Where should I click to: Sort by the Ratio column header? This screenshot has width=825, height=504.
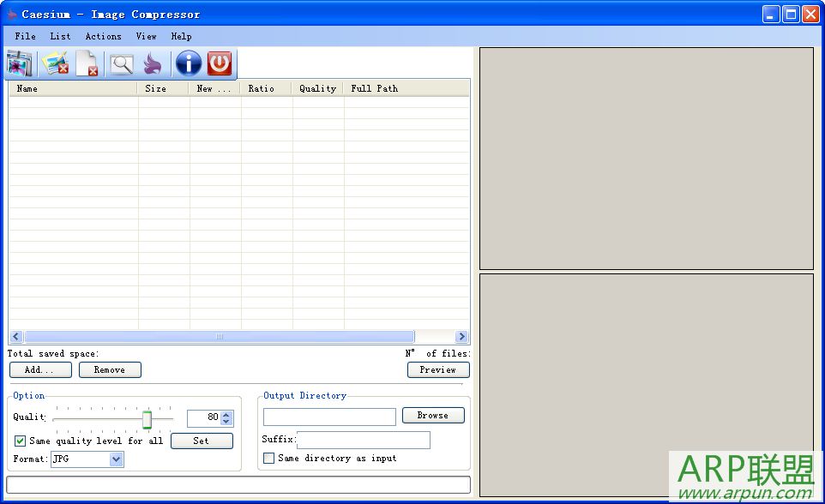coord(266,88)
